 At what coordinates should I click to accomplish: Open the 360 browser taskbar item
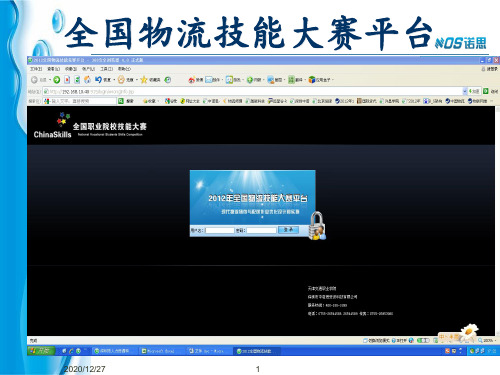click(x=257, y=351)
